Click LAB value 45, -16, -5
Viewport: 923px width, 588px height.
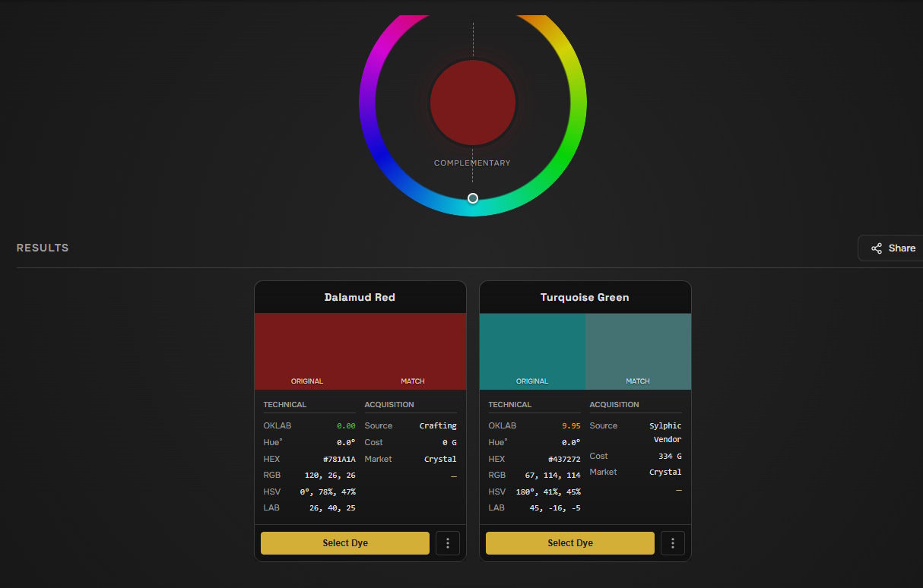point(555,507)
